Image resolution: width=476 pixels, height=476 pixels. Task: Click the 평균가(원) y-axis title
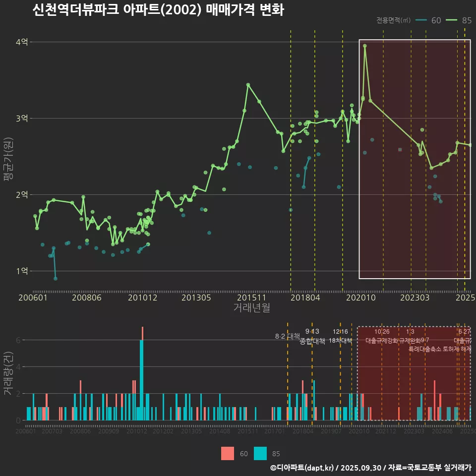[8, 157]
